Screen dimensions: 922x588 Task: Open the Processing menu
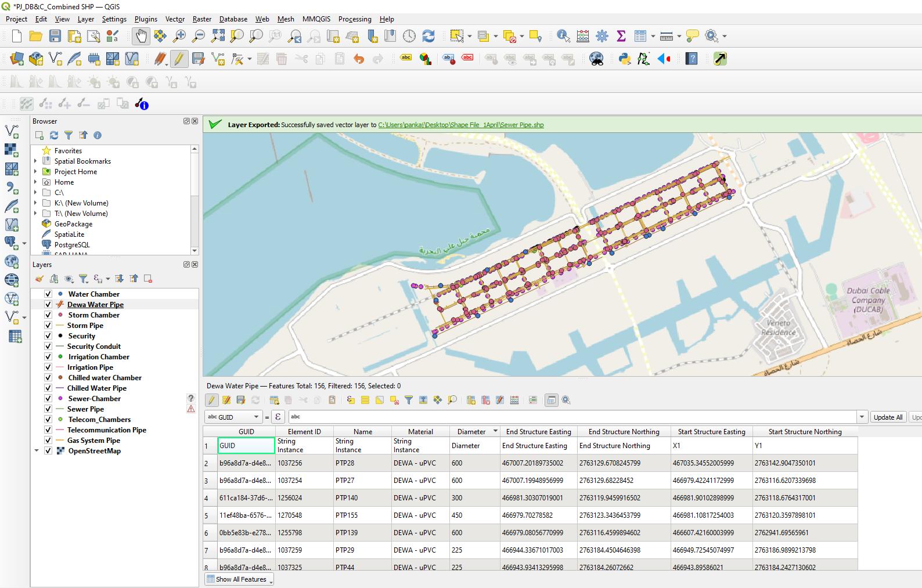coord(354,19)
